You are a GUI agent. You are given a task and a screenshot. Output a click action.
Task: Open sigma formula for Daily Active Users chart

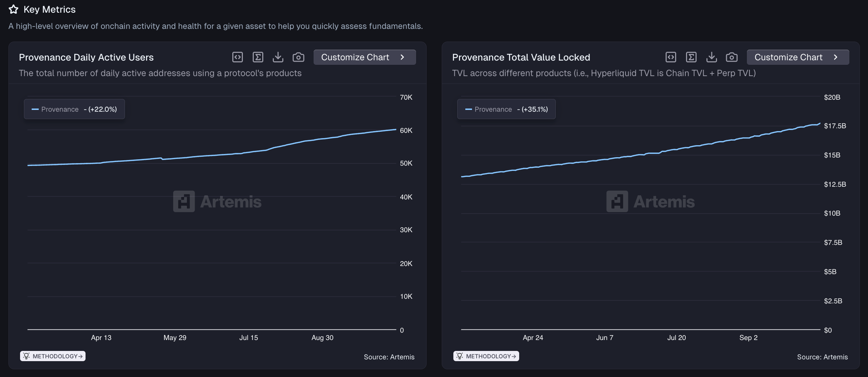point(258,57)
